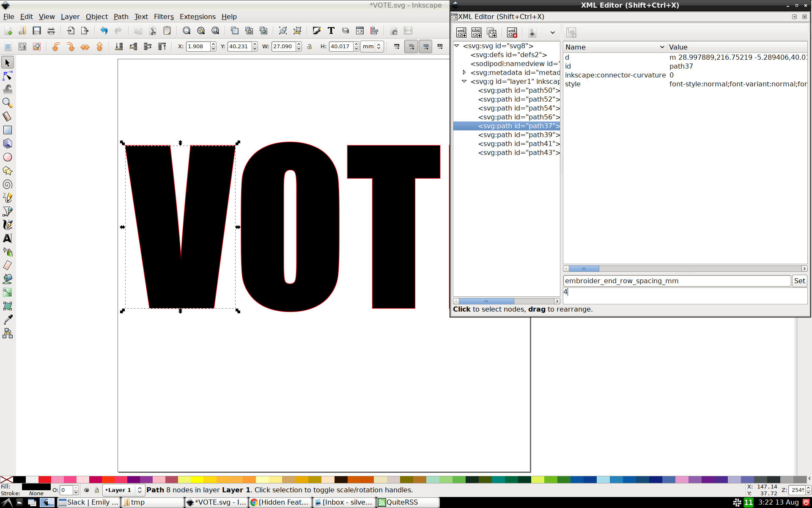
Task: Select the Star polygon tool
Action: 8,171
